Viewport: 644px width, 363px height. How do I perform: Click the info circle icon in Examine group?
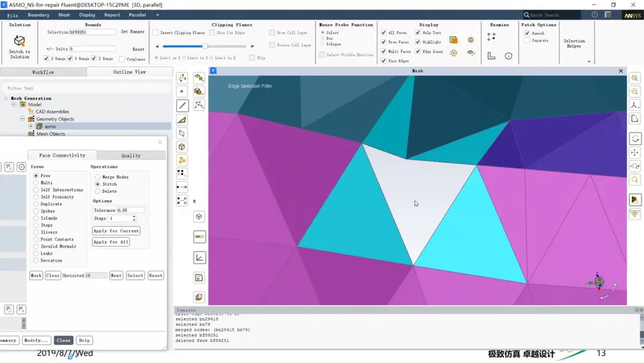(508, 56)
